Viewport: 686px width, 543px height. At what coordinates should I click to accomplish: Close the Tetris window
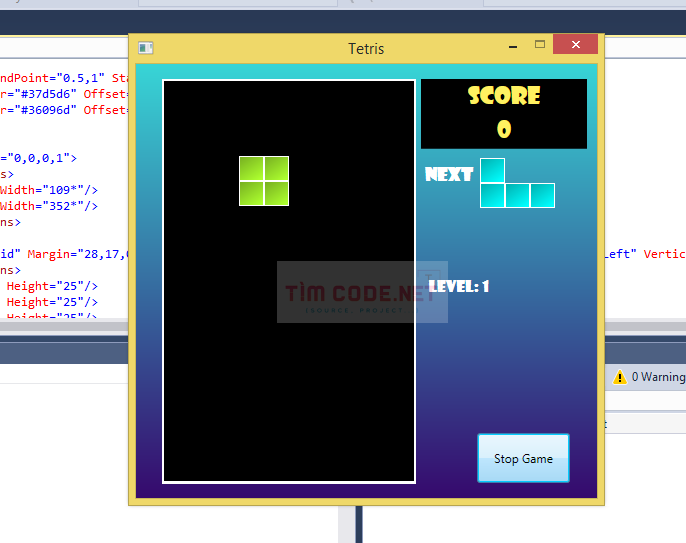575,44
